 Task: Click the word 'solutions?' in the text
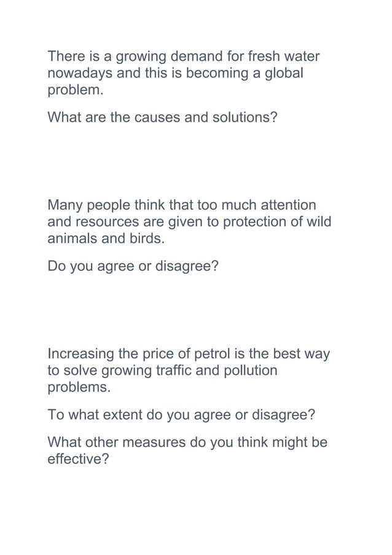click(x=245, y=117)
